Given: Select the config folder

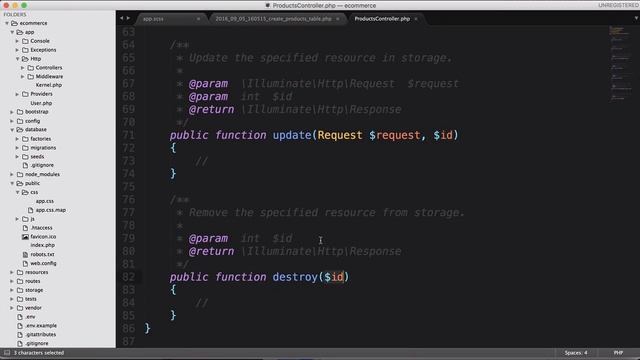Looking at the screenshot, I should [x=32, y=121].
